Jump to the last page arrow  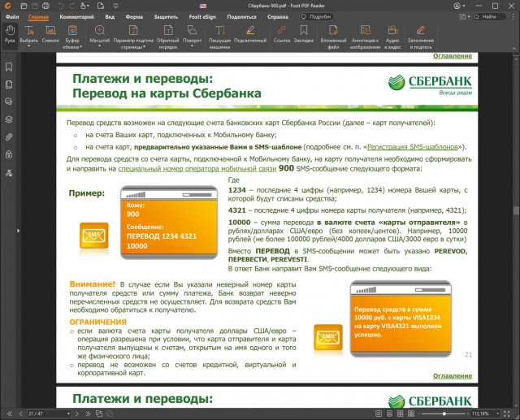tap(88, 414)
